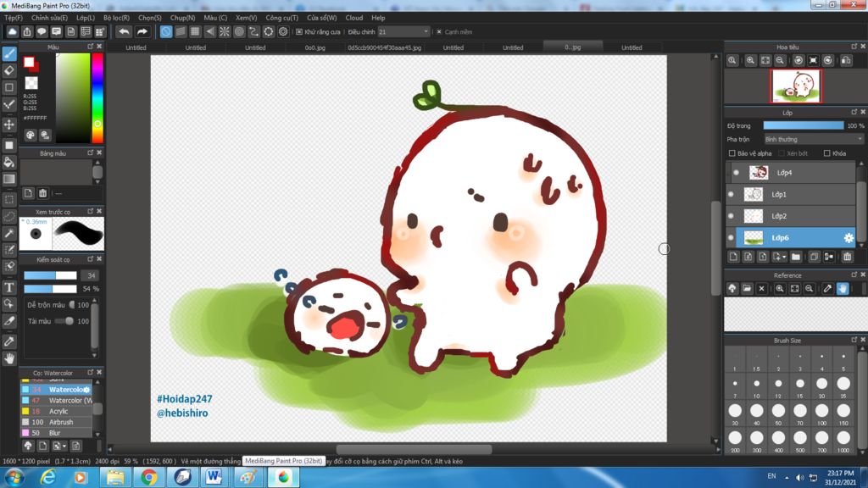The height and width of the screenshot is (488, 868).
Task: Select the Acrylic brush from the list
Action: point(59,411)
